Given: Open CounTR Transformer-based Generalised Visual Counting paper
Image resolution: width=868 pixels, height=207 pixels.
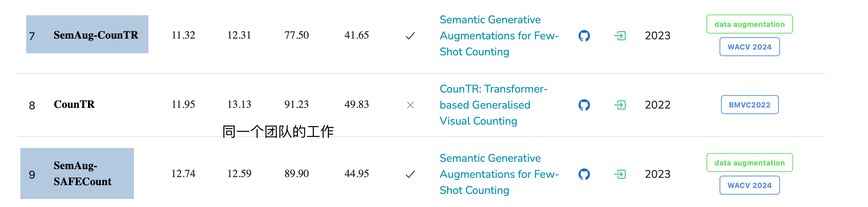Looking at the screenshot, I should [x=493, y=105].
